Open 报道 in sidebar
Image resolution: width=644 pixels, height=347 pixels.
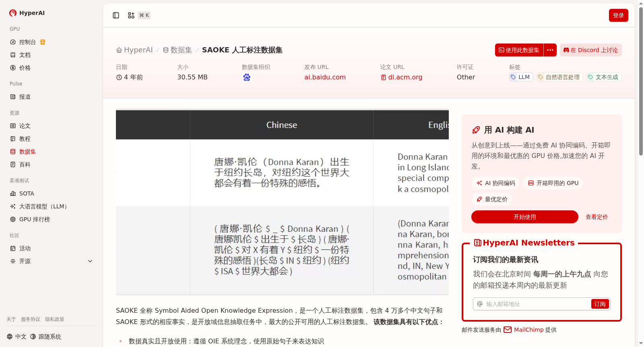pos(25,97)
